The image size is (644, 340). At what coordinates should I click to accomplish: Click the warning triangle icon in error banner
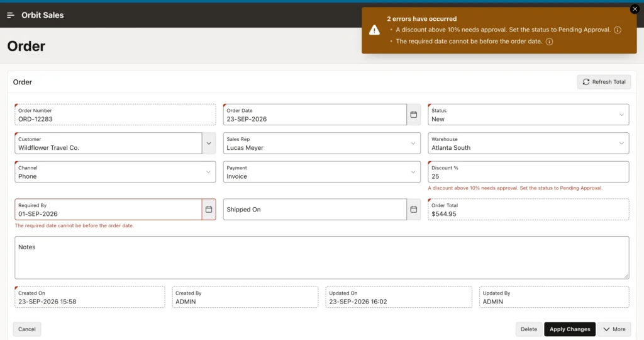tap(374, 30)
